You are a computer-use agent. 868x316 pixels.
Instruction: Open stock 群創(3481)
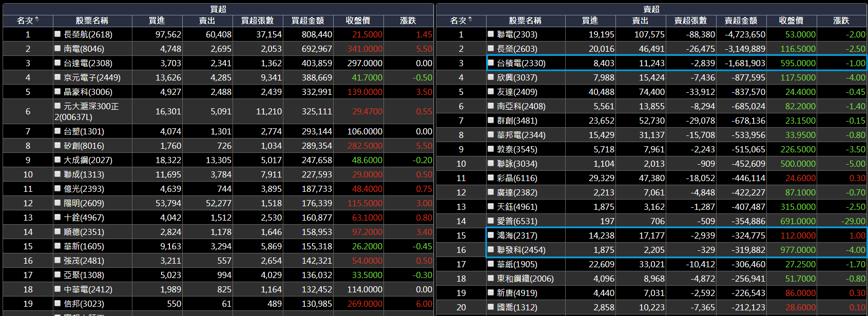click(x=517, y=121)
